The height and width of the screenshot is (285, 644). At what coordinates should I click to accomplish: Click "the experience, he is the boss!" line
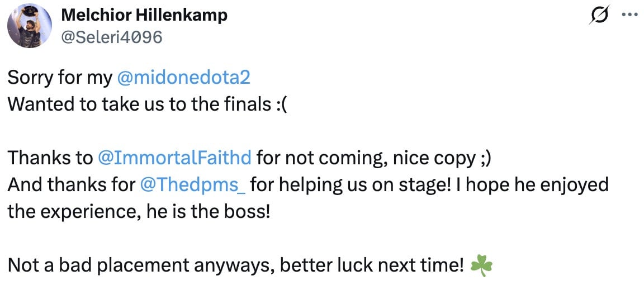pos(139,212)
